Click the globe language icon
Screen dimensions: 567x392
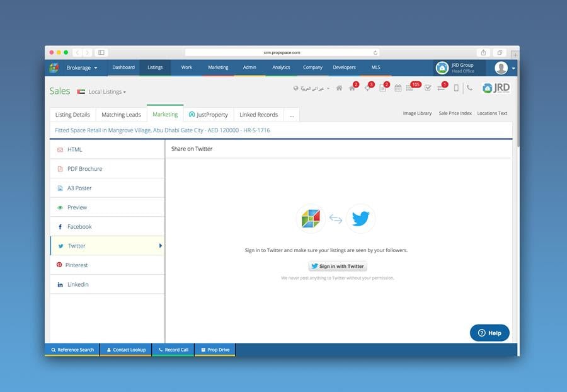point(296,88)
